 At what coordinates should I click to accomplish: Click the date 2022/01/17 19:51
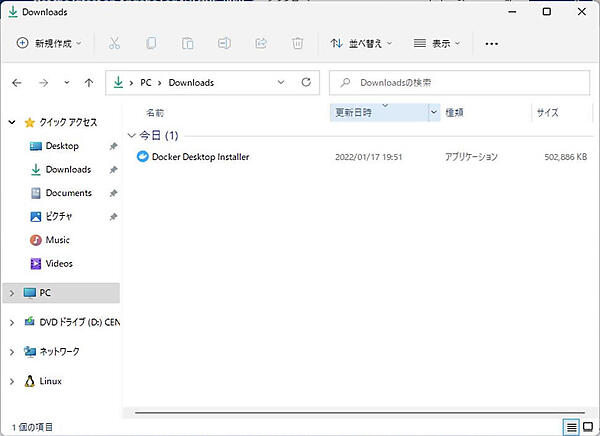tap(368, 157)
